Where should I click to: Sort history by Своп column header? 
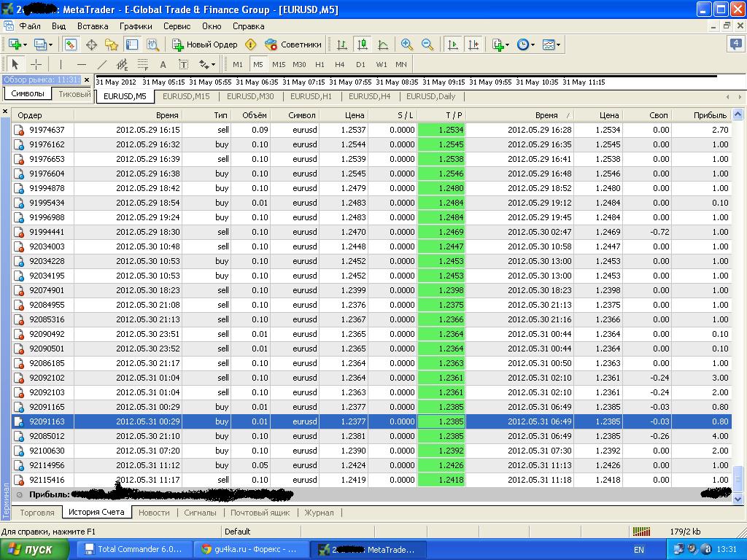click(647, 115)
